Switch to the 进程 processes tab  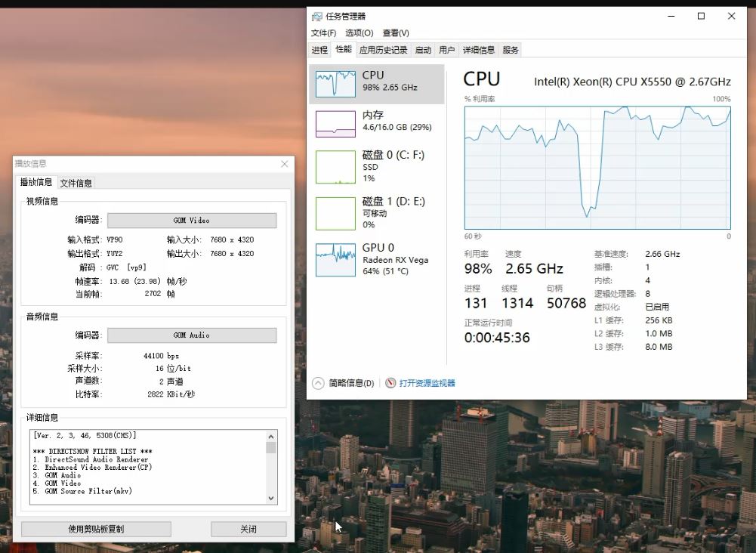(320, 50)
